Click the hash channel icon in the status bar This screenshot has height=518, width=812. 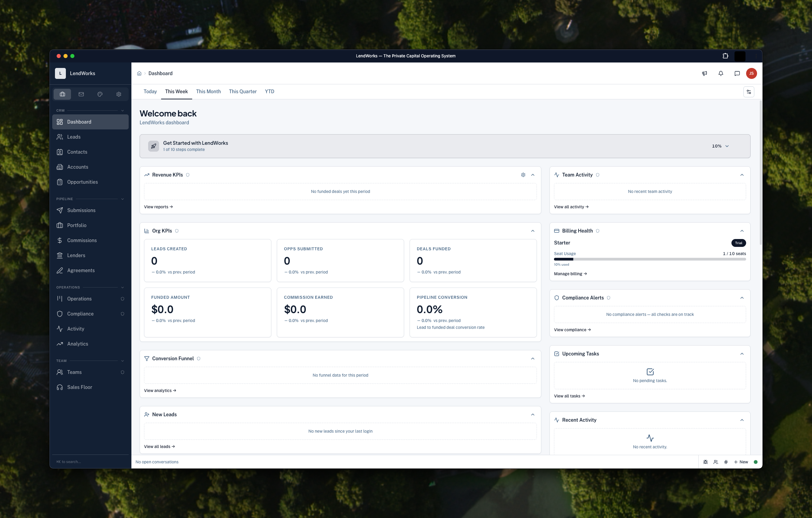[726, 462]
